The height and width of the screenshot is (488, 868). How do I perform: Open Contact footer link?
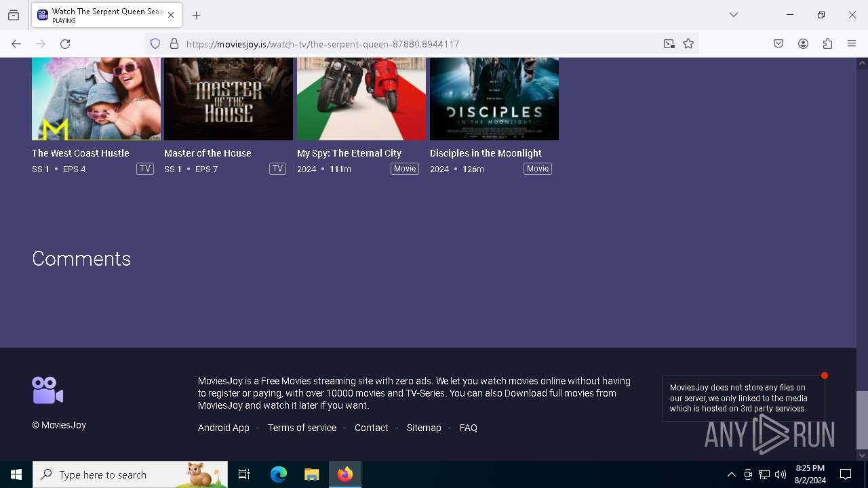coord(372,428)
